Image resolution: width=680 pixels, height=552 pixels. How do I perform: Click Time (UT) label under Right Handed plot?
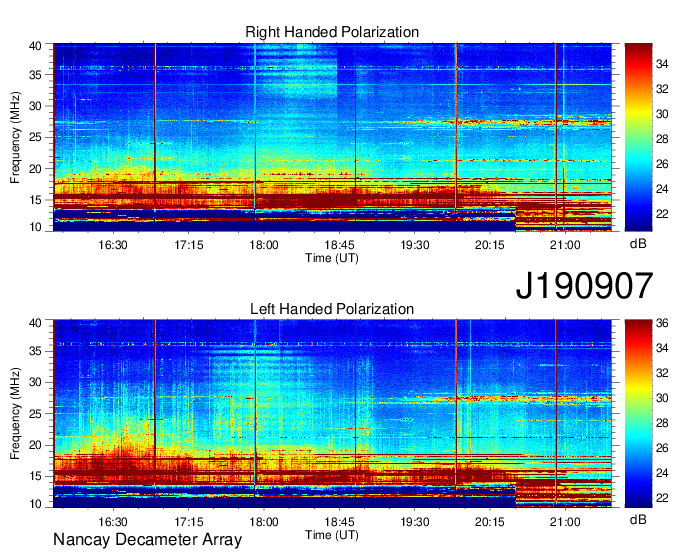[332, 258]
